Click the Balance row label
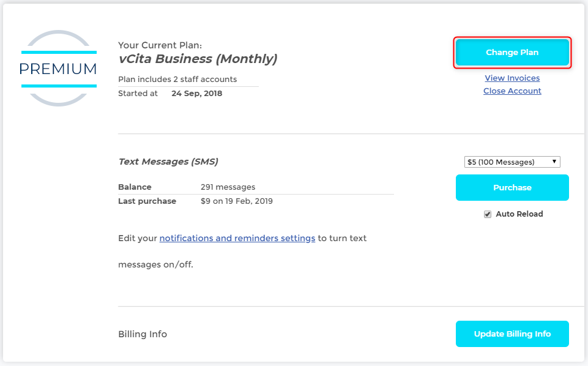Viewport: 588px width, 366px height. [135, 187]
